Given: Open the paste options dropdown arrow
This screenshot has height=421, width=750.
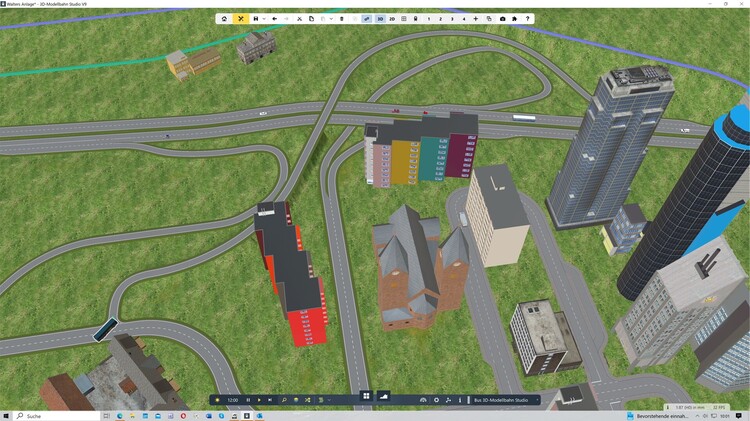Looking at the screenshot, I should [x=331, y=19].
